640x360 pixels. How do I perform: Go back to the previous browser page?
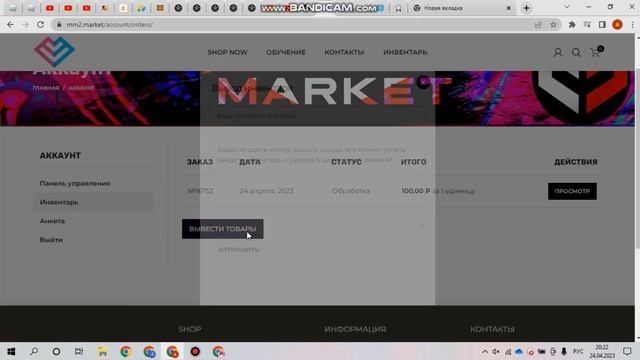[10, 24]
